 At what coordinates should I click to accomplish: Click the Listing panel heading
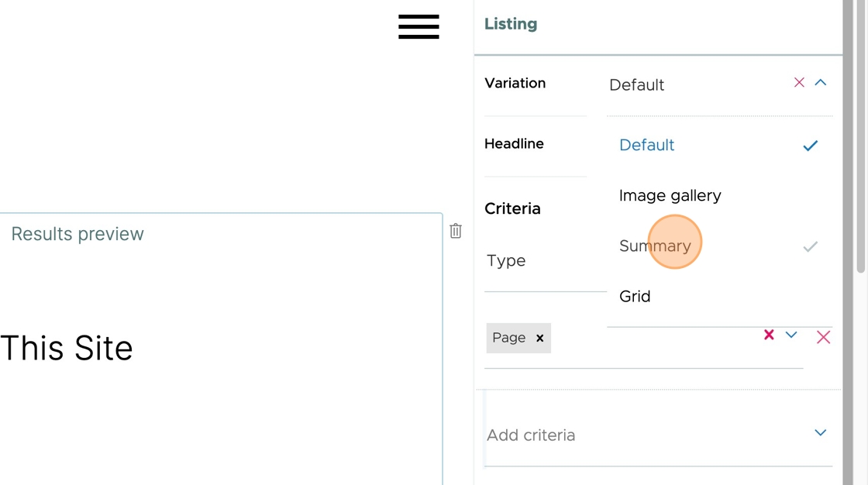(511, 24)
